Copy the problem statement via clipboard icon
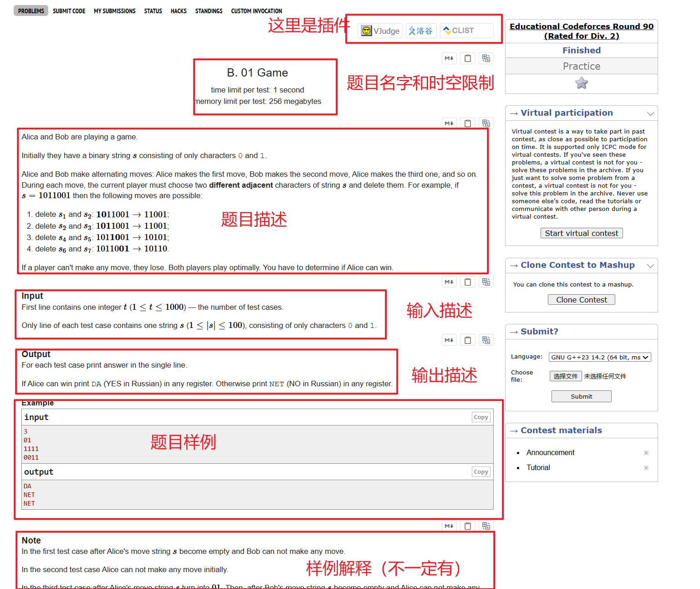 pos(468,123)
